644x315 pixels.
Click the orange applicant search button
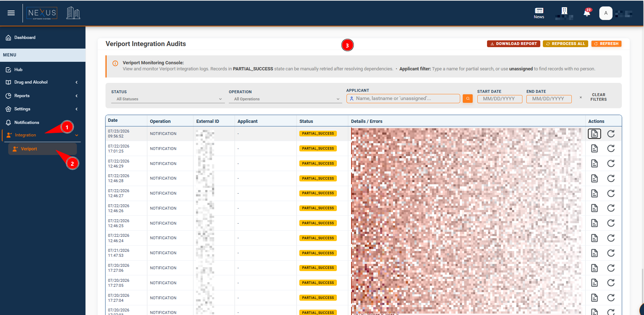(468, 99)
